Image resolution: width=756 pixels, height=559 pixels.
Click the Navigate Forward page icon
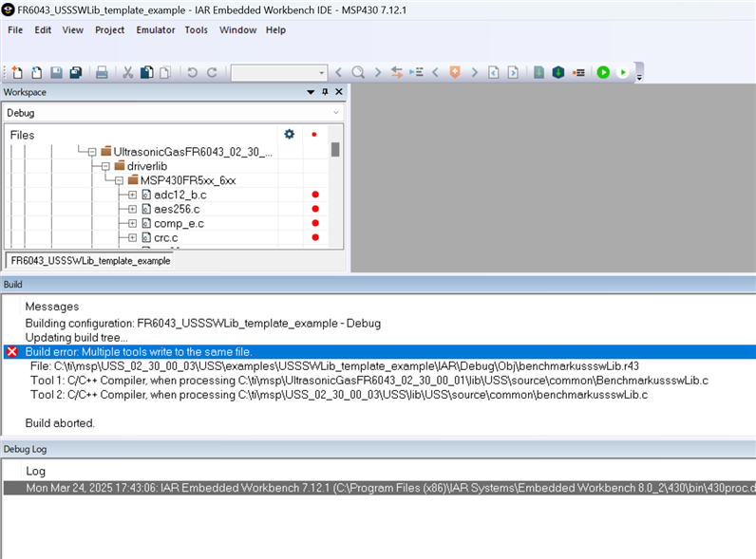(x=513, y=72)
